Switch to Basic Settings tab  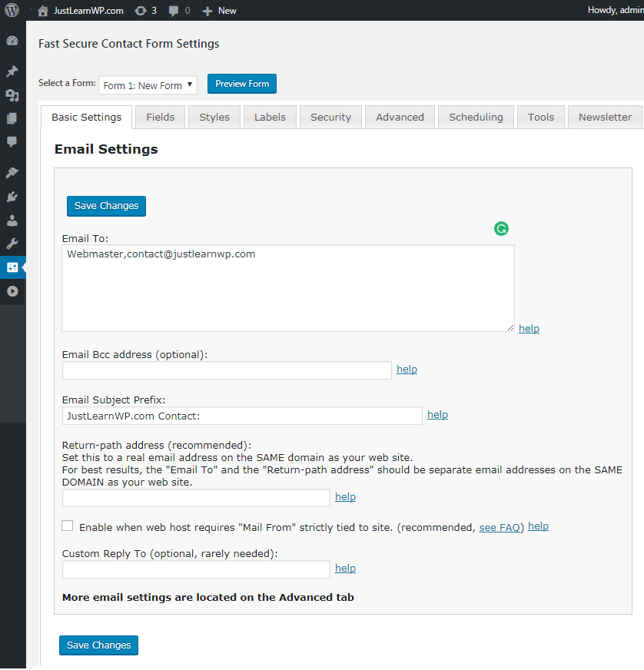86,117
